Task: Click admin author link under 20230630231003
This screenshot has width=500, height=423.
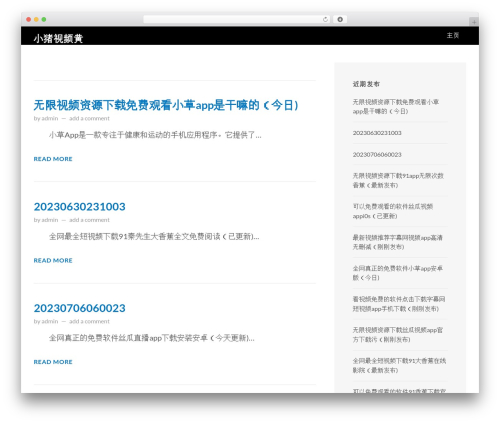Action: [x=50, y=220]
